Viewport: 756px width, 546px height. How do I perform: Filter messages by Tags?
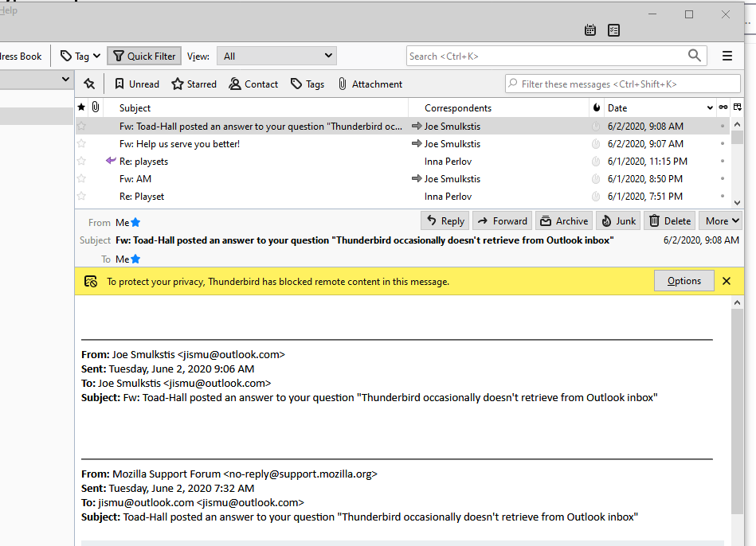coord(307,84)
